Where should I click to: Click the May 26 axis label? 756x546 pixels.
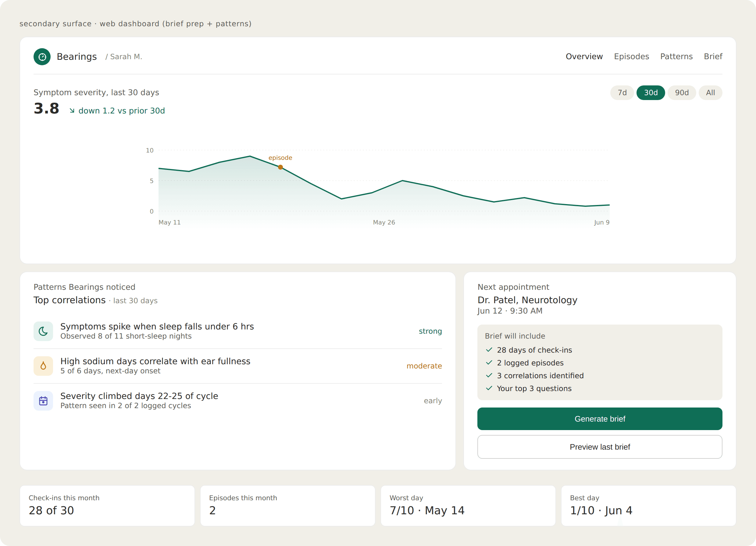tap(384, 222)
